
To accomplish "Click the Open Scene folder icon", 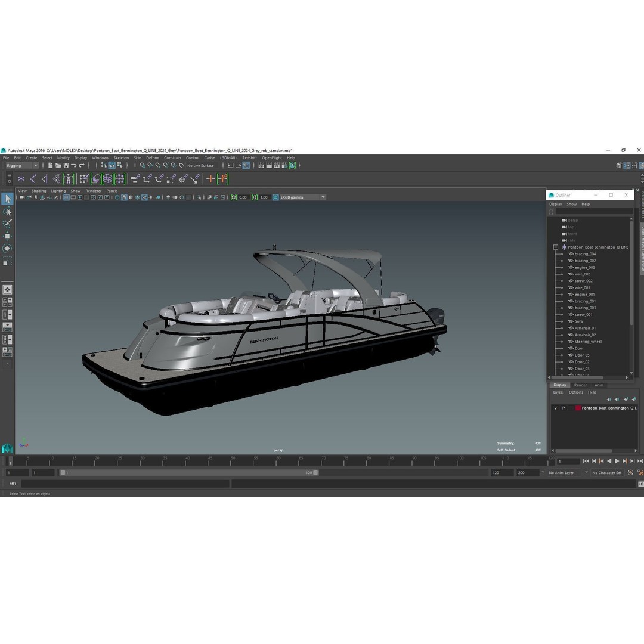I will (58, 166).
